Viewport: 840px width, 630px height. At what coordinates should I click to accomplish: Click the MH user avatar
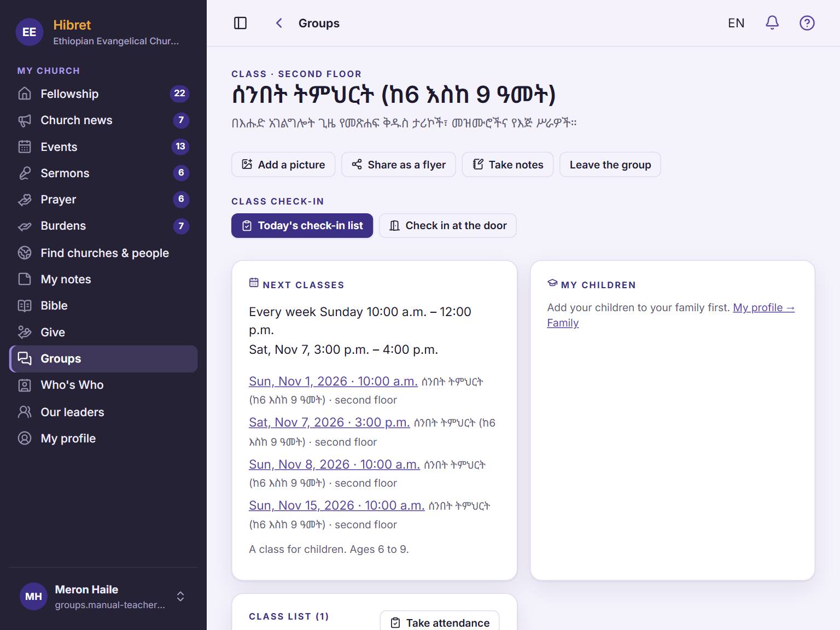(33, 596)
